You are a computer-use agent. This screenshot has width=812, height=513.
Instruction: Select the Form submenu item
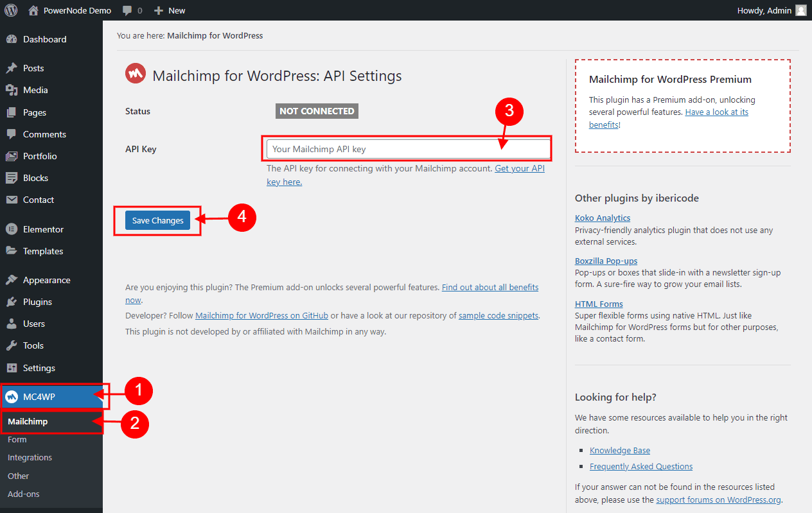point(17,440)
